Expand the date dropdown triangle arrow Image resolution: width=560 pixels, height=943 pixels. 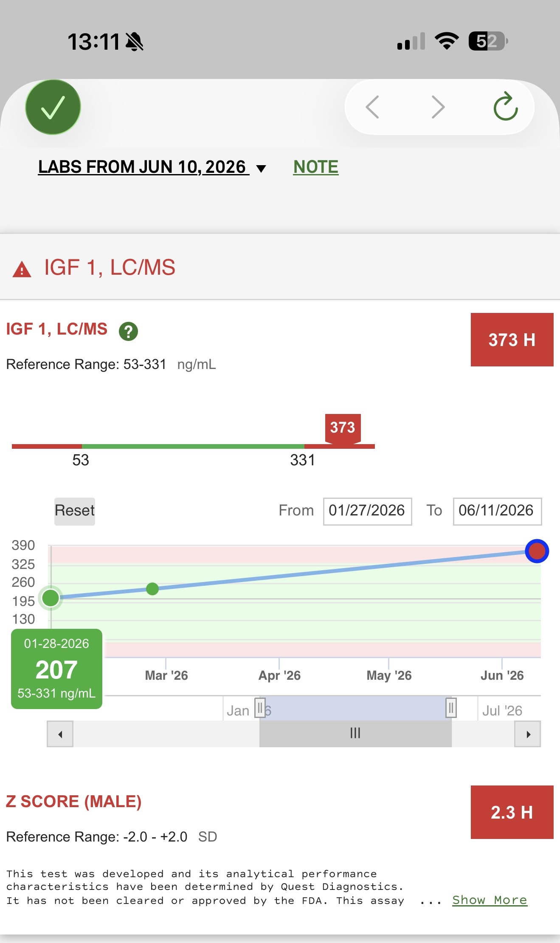click(x=261, y=169)
